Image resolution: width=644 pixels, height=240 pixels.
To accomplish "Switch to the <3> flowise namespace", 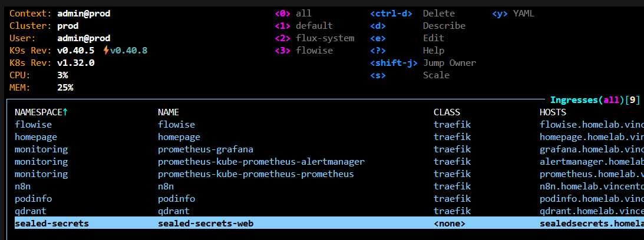I will (303, 51).
